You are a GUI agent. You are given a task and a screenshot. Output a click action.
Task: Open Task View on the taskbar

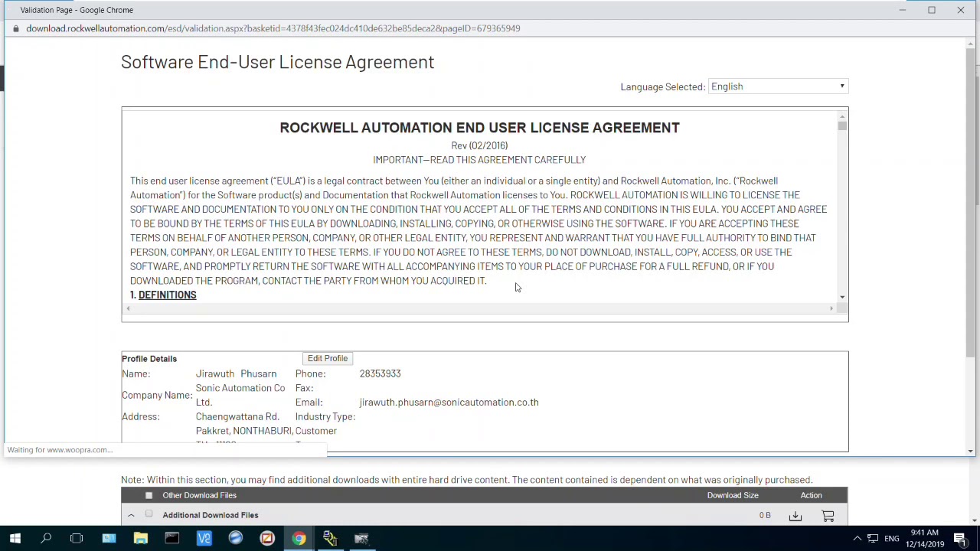(77, 538)
